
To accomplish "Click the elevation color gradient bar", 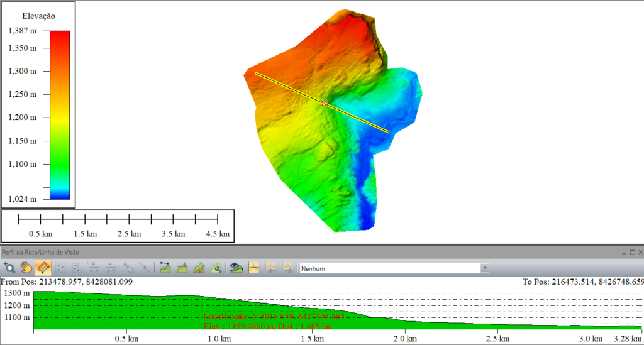I will [x=58, y=114].
